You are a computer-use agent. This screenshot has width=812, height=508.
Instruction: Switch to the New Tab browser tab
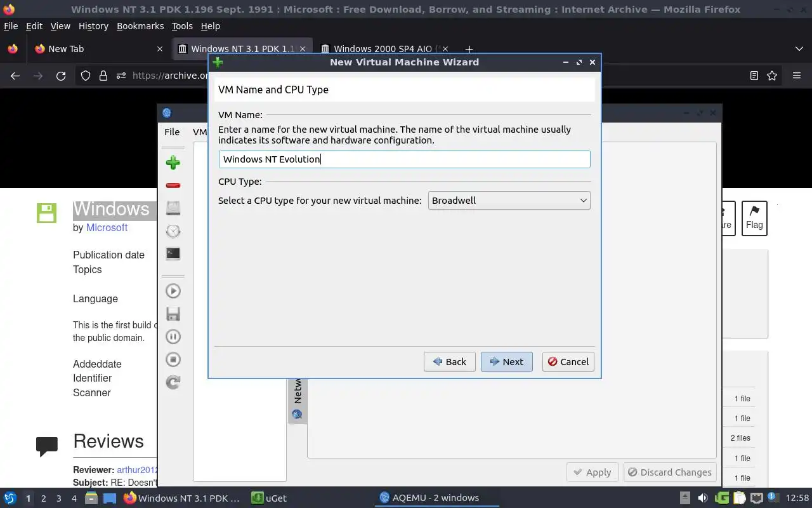98,49
